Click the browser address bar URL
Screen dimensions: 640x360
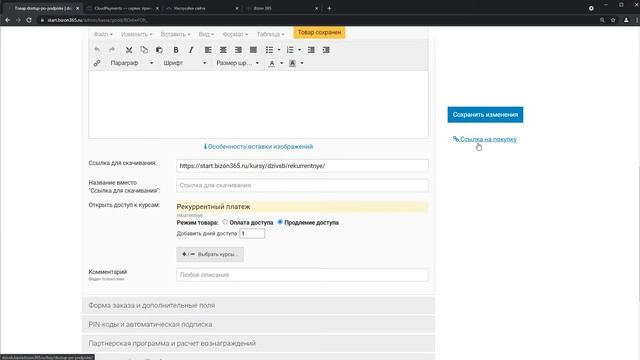pyautogui.click(x=97, y=20)
